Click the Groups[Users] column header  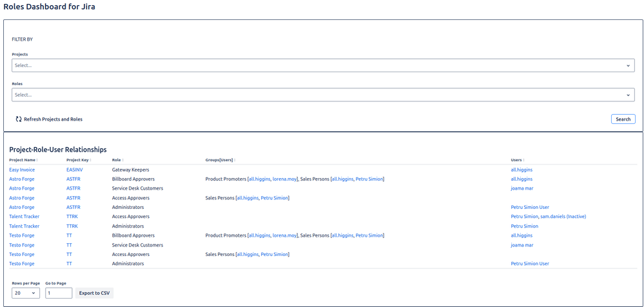tap(219, 161)
